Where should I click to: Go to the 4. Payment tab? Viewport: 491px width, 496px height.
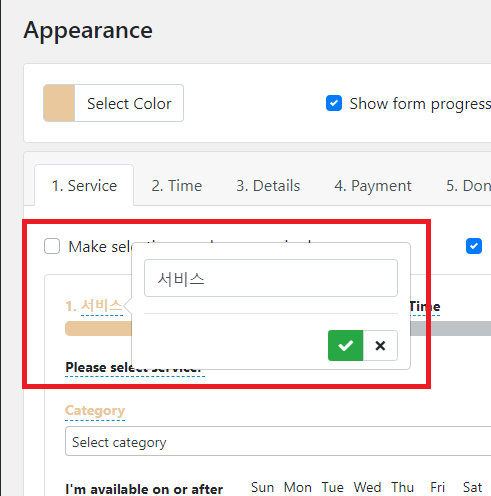coord(373,186)
